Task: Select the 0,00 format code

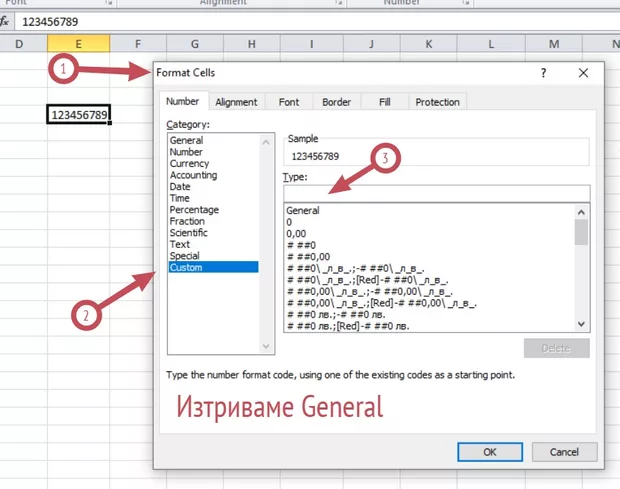Action: coord(297,234)
